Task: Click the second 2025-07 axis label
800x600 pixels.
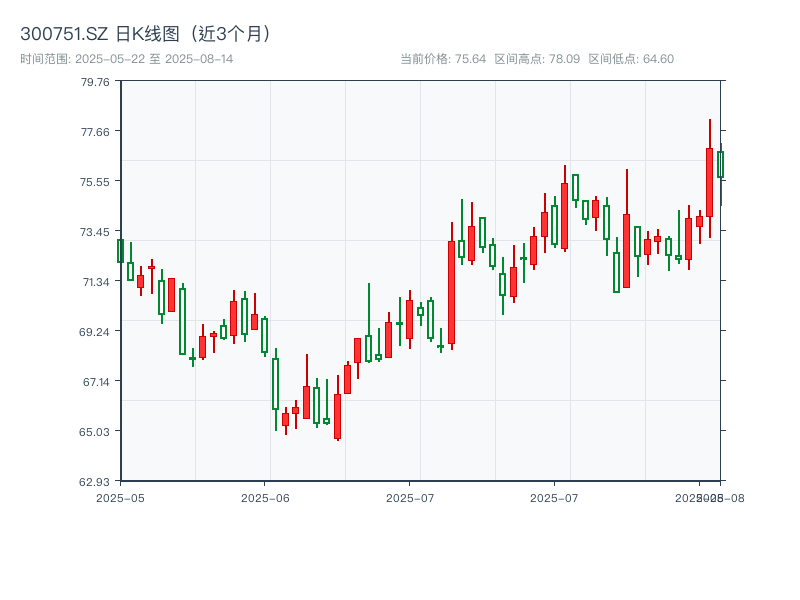Action: 553,496
